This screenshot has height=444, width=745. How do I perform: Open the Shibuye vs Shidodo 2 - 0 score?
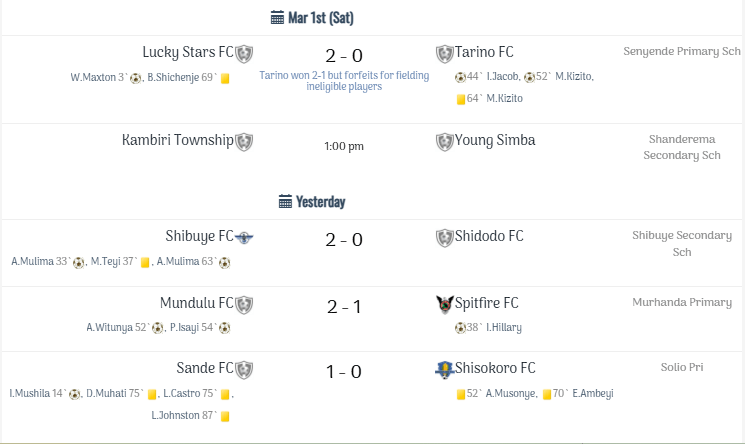(344, 240)
